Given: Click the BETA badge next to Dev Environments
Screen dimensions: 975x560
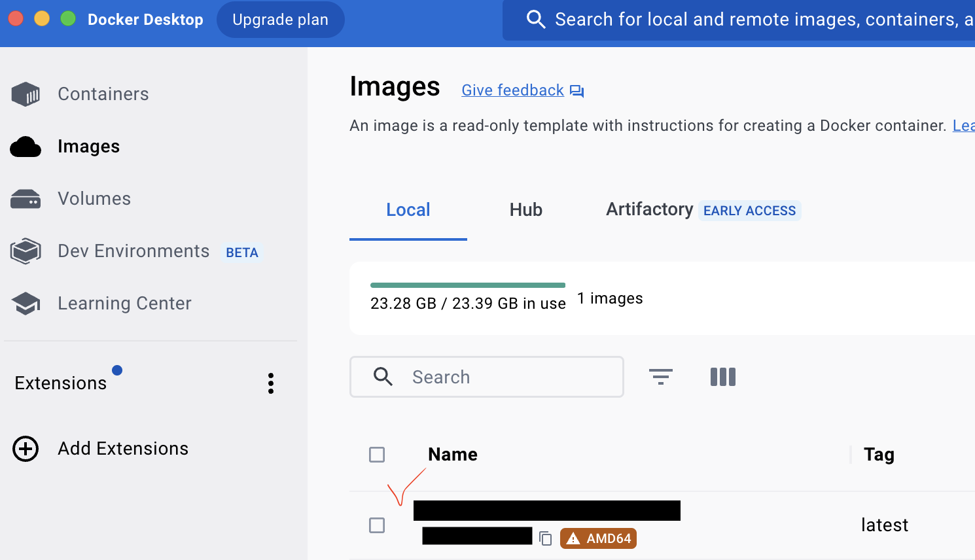Looking at the screenshot, I should click(x=242, y=253).
